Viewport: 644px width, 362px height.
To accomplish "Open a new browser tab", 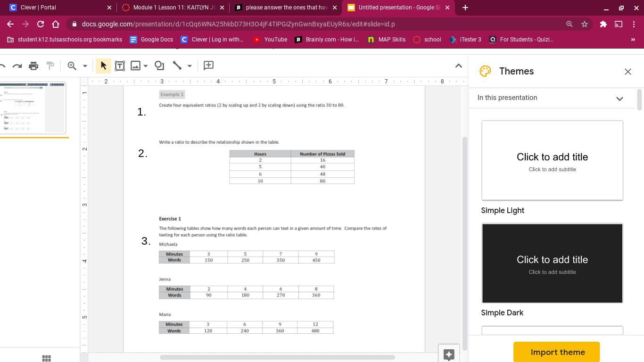I will click(x=465, y=8).
